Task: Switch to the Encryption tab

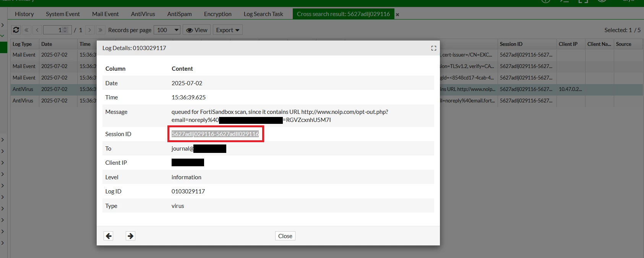Action: 218,14
